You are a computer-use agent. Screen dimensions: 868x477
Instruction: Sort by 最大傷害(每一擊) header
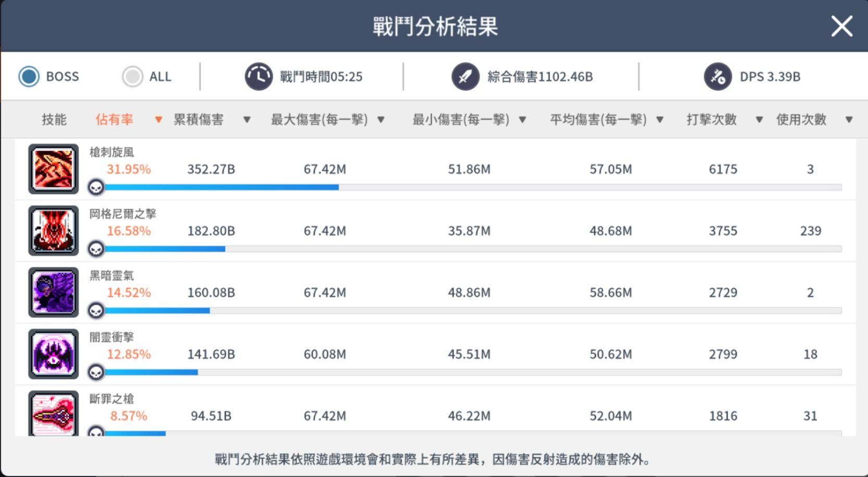(x=319, y=119)
